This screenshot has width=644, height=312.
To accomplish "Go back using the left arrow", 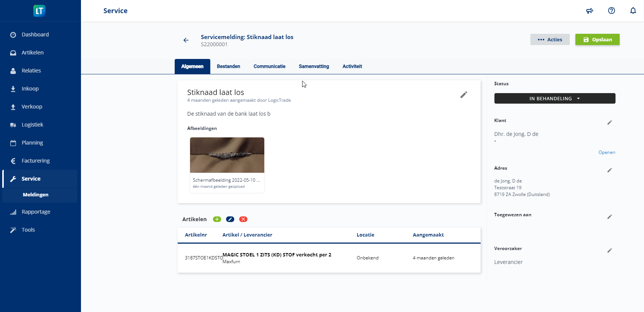I will [186, 40].
